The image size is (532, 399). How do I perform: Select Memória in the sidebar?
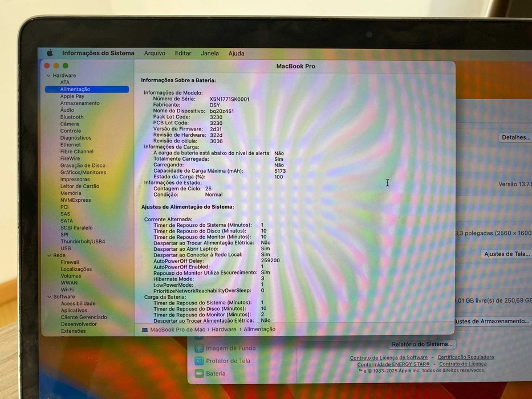[x=71, y=193]
